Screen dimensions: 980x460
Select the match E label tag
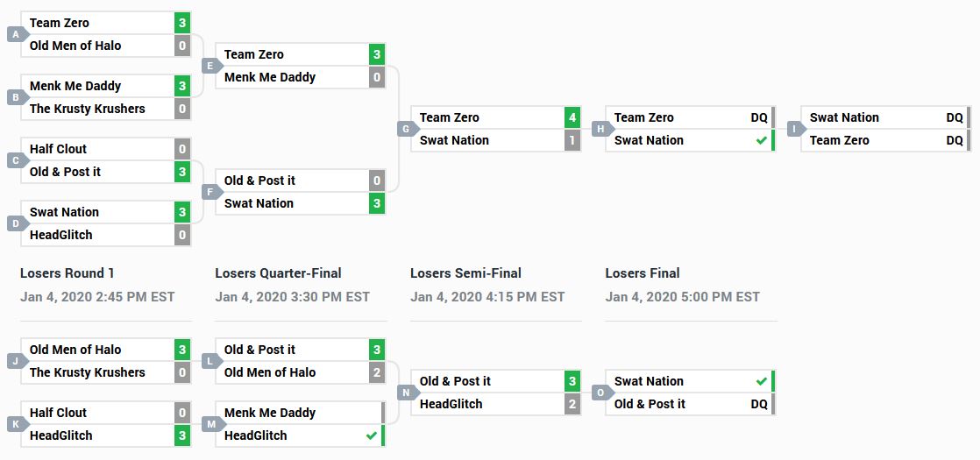pyautogui.click(x=212, y=66)
